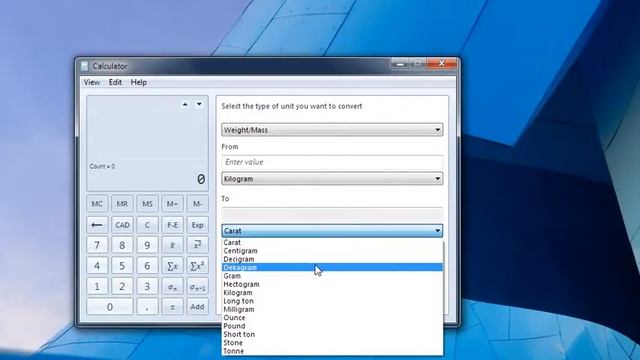The width and height of the screenshot is (640, 360).
Task: Toggle the F-E notation button
Action: [x=172, y=225]
